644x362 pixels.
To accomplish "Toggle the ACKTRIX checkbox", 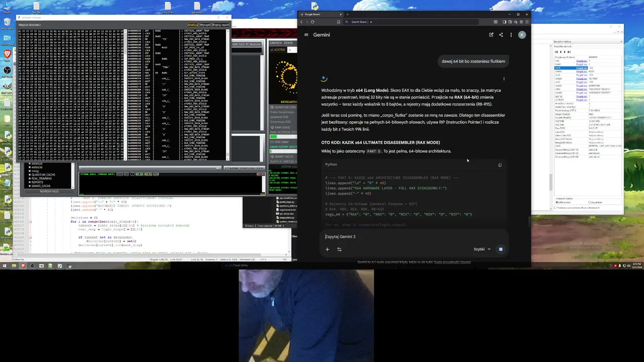I will [272, 50].
